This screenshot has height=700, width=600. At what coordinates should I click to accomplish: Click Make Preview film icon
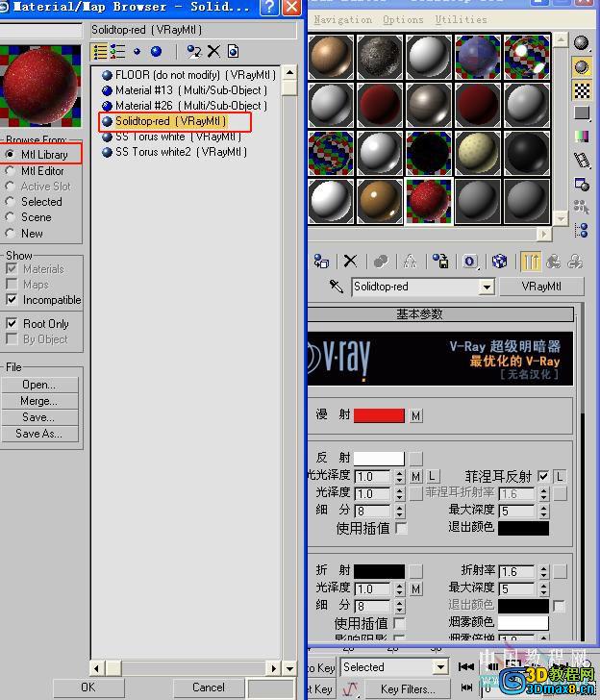[582, 160]
